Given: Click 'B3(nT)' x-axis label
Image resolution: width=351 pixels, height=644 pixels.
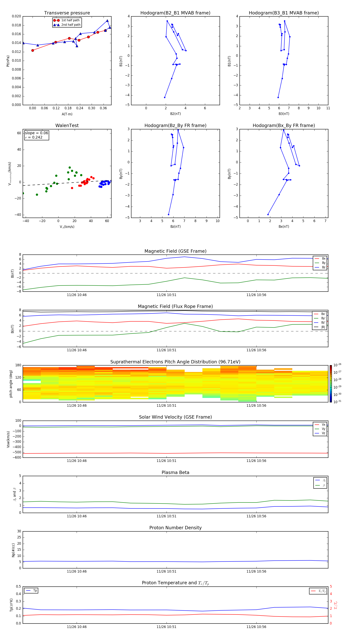Looking at the screenshot, I should click(x=284, y=114).
